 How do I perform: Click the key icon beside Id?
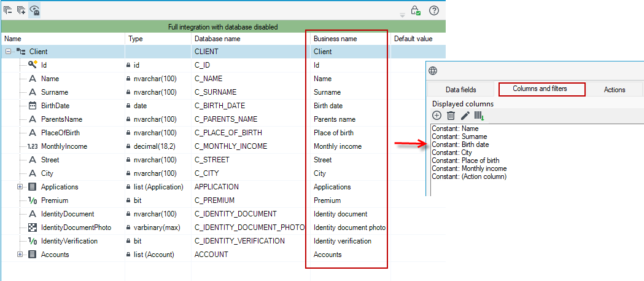click(33, 65)
